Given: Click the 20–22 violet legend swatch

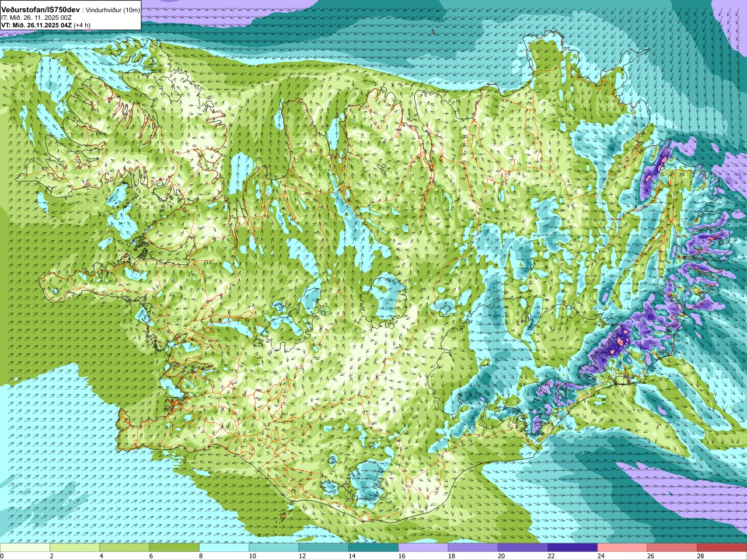Looking at the screenshot, I should pyautogui.click(x=523, y=548).
